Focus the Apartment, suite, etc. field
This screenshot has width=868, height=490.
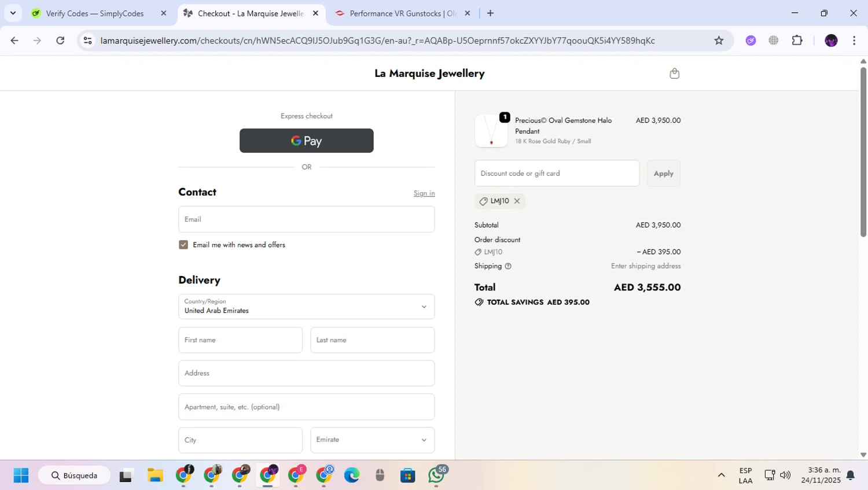point(307,407)
